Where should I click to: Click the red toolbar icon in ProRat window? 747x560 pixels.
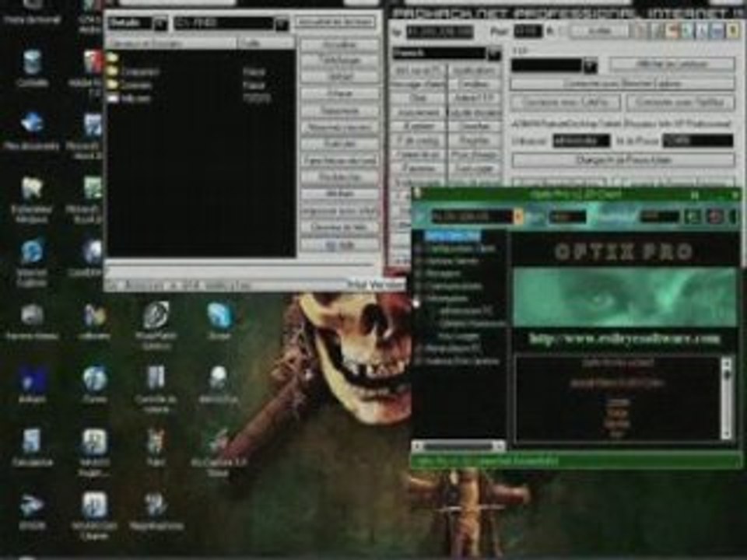(x=672, y=31)
